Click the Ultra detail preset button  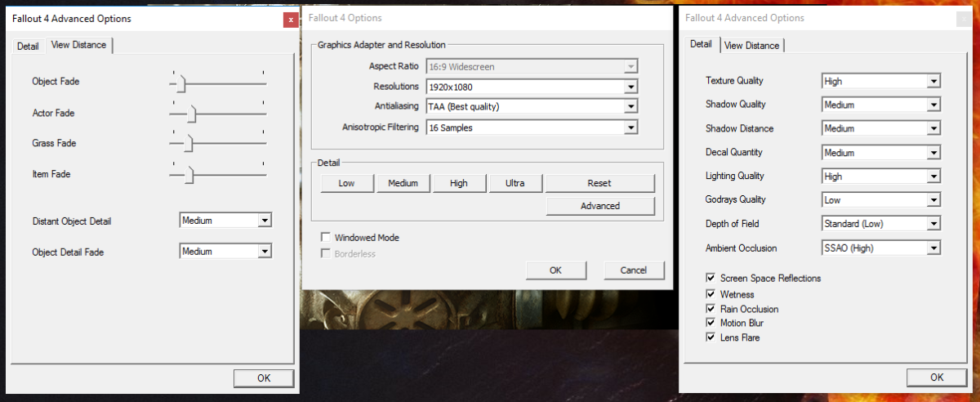(514, 183)
